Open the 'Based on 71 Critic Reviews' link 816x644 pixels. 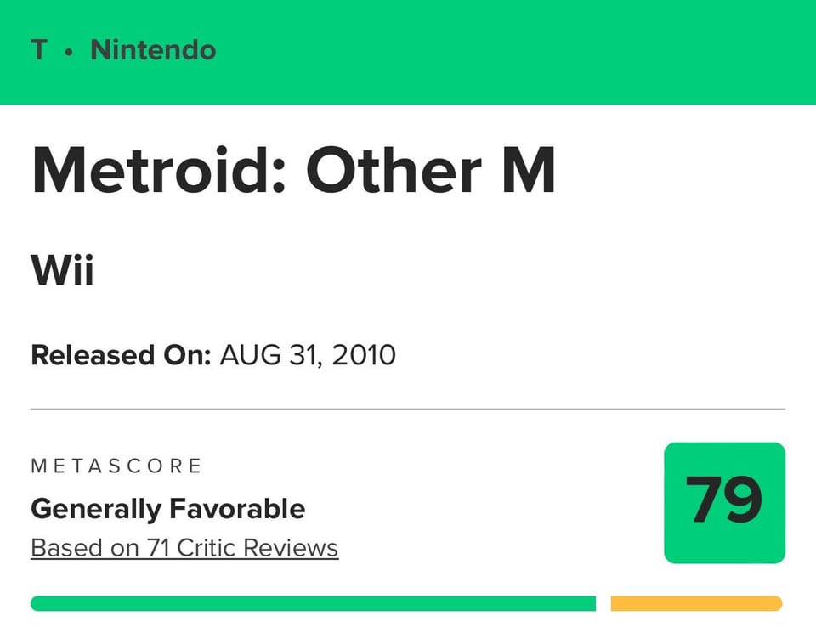(x=184, y=548)
